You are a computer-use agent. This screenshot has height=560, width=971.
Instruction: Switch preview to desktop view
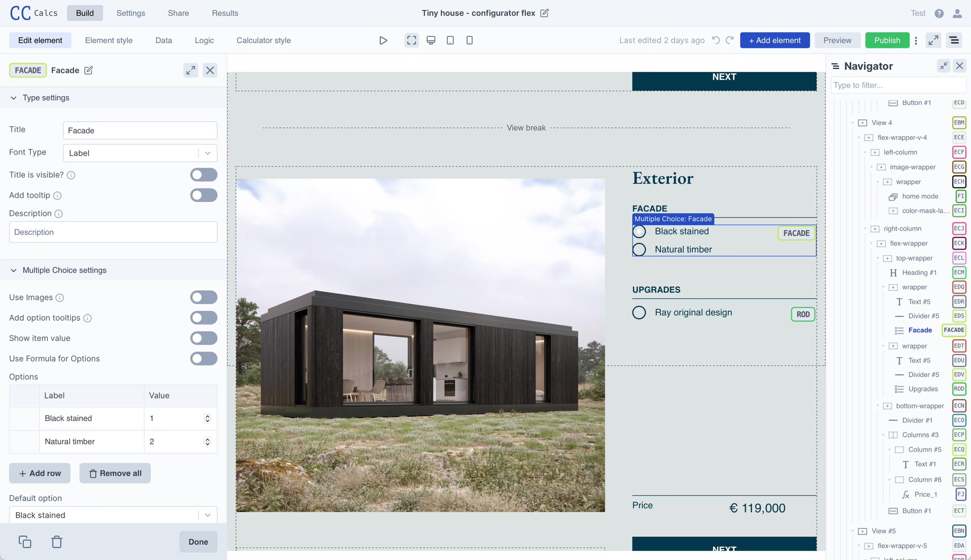point(431,40)
